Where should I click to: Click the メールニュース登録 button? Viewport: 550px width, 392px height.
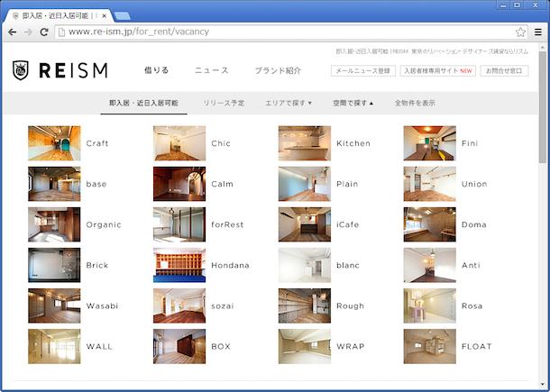coord(363,70)
